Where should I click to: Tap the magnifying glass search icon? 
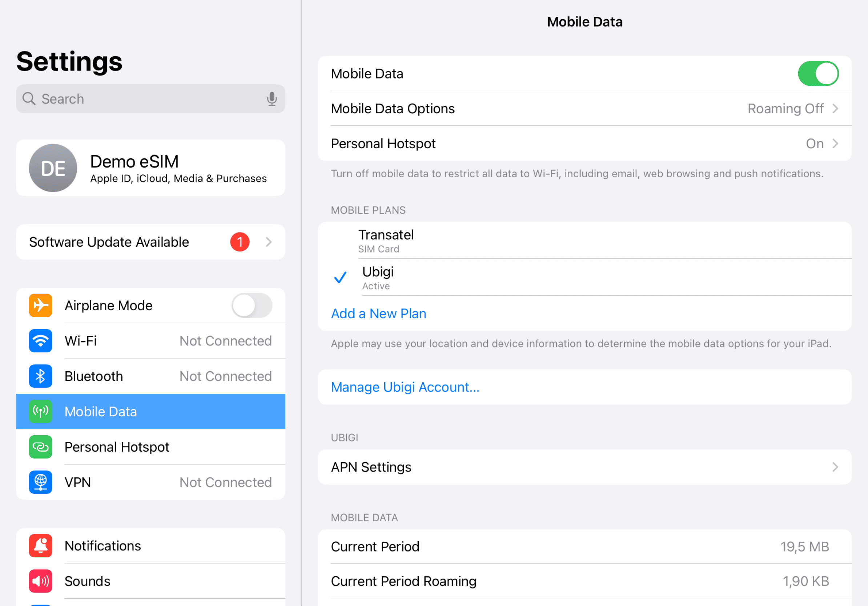pyautogui.click(x=29, y=98)
